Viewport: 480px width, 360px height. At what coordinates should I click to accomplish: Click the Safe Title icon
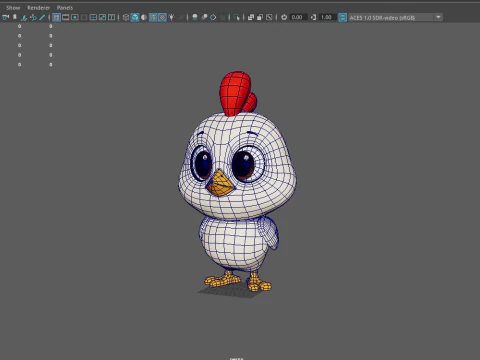click(x=111, y=17)
